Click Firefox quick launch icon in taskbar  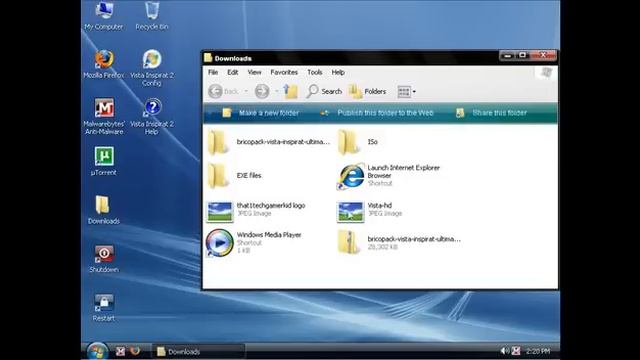tap(135, 351)
